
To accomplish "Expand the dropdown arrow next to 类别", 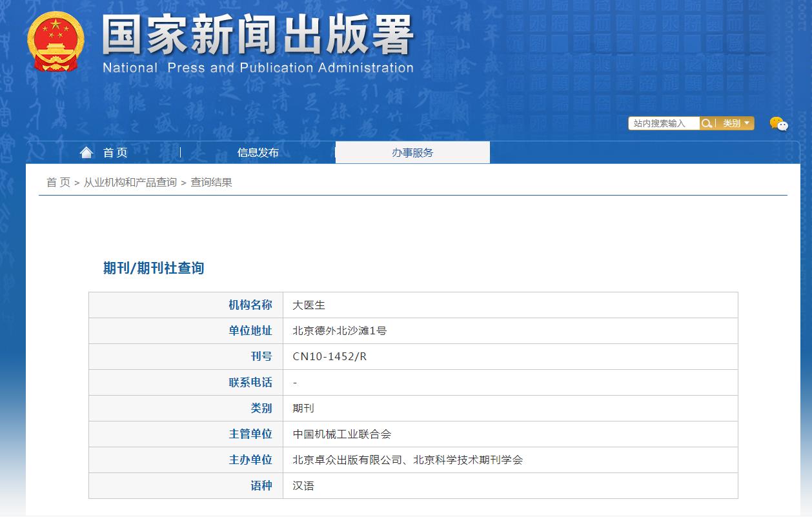I will [x=747, y=123].
